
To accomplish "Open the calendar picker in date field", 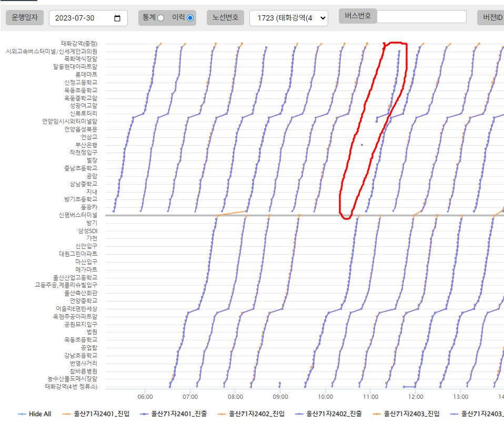I will pyautogui.click(x=117, y=18).
